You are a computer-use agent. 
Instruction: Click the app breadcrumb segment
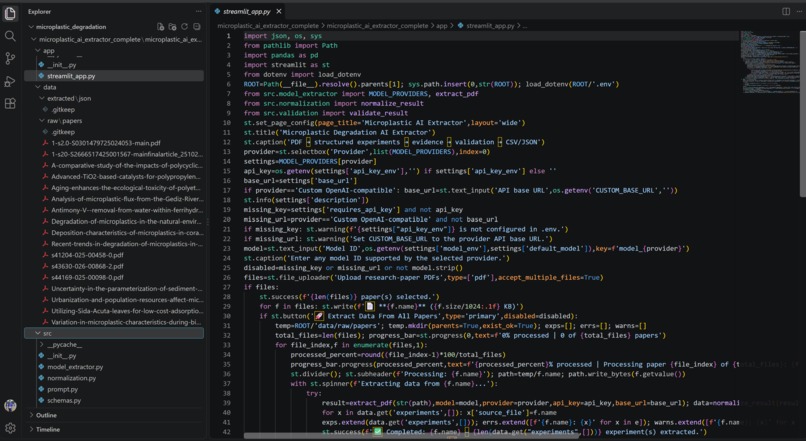point(442,26)
